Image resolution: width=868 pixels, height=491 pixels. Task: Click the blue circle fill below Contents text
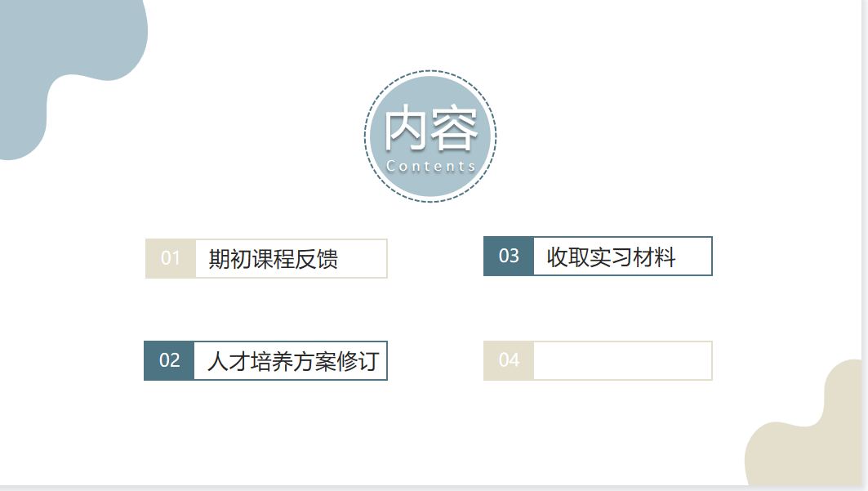pos(430,185)
